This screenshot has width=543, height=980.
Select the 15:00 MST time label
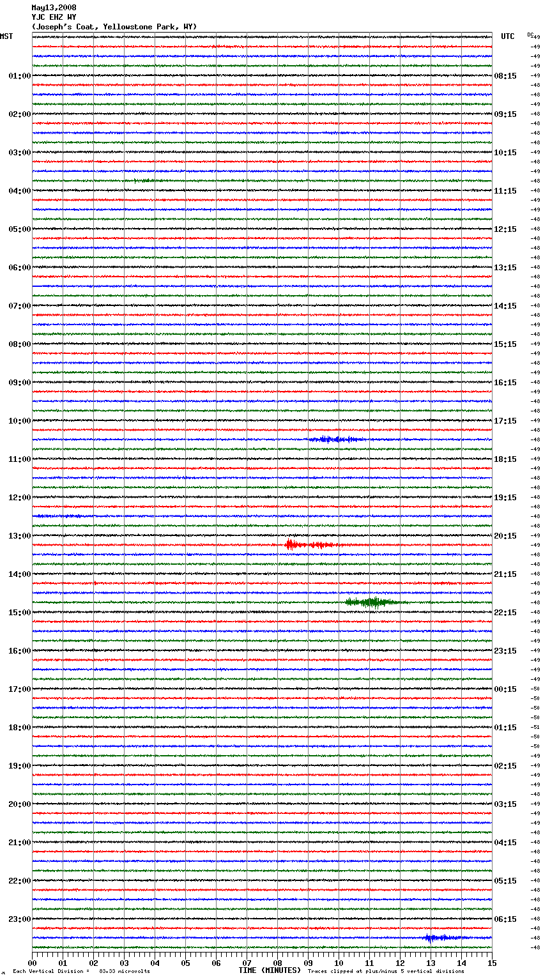[20, 613]
